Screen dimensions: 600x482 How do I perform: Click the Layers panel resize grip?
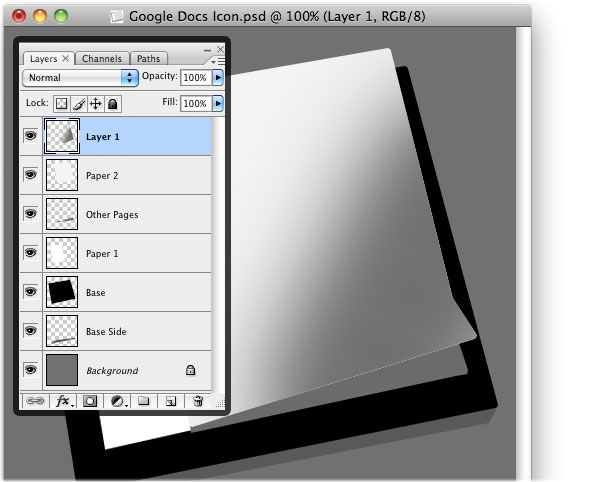click(x=220, y=404)
